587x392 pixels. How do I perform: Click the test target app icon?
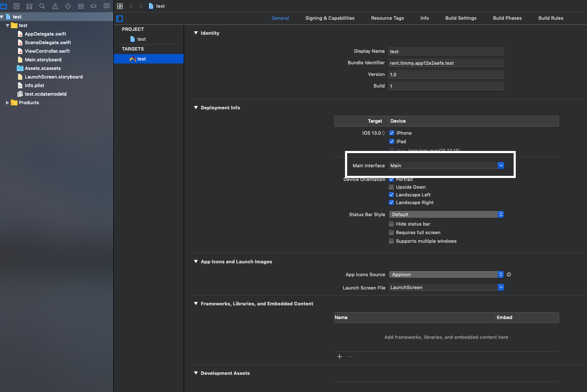(x=133, y=59)
